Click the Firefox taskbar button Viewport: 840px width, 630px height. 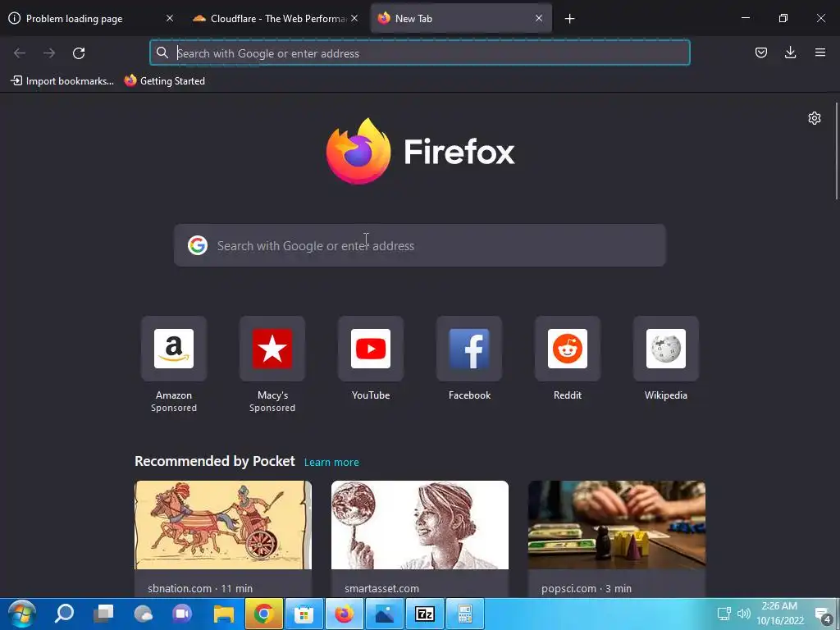point(345,614)
